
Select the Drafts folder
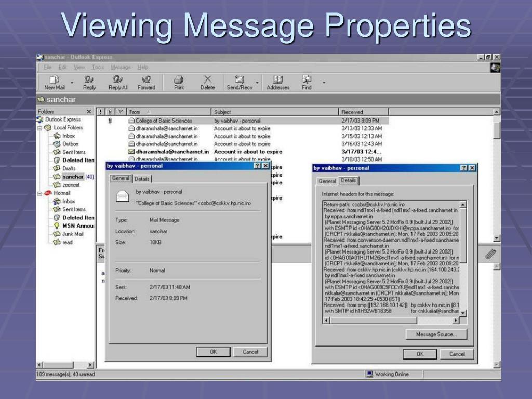64,168
